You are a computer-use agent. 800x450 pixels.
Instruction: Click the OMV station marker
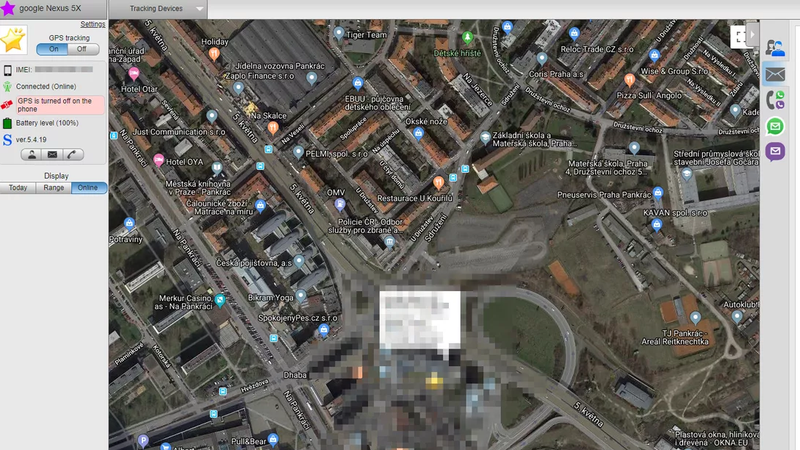340,205
